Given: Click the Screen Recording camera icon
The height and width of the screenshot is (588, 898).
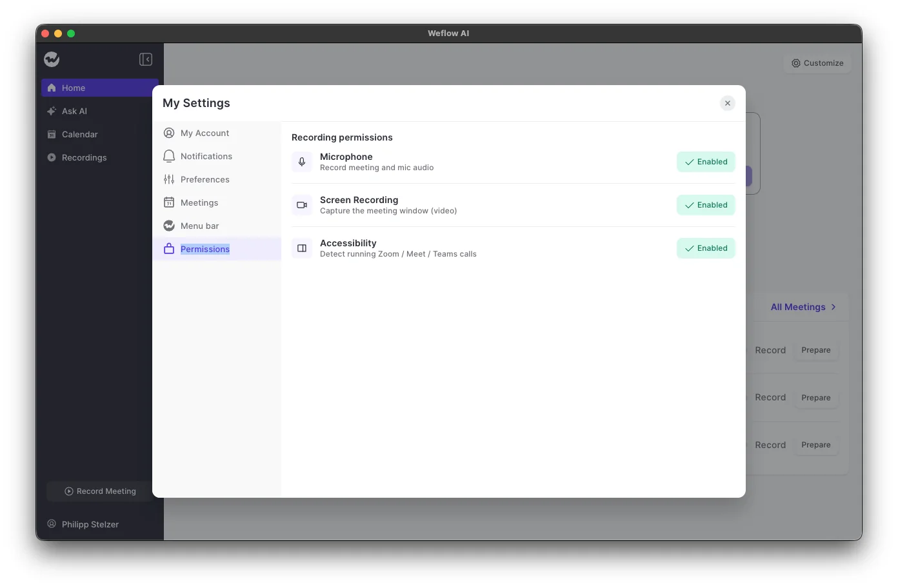Looking at the screenshot, I should 302,205.
